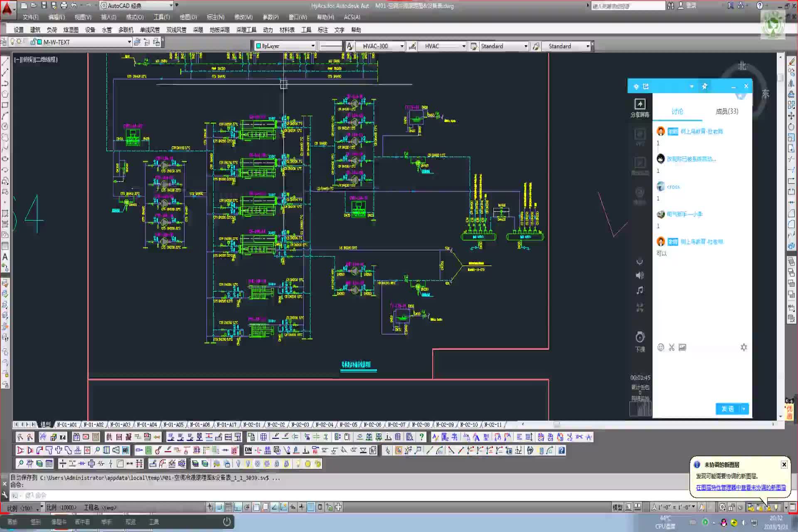Click the speaker volume icon in chat sidebar
Image resolution: width=798 pixels, height=532 pixels.
point(640,275)
